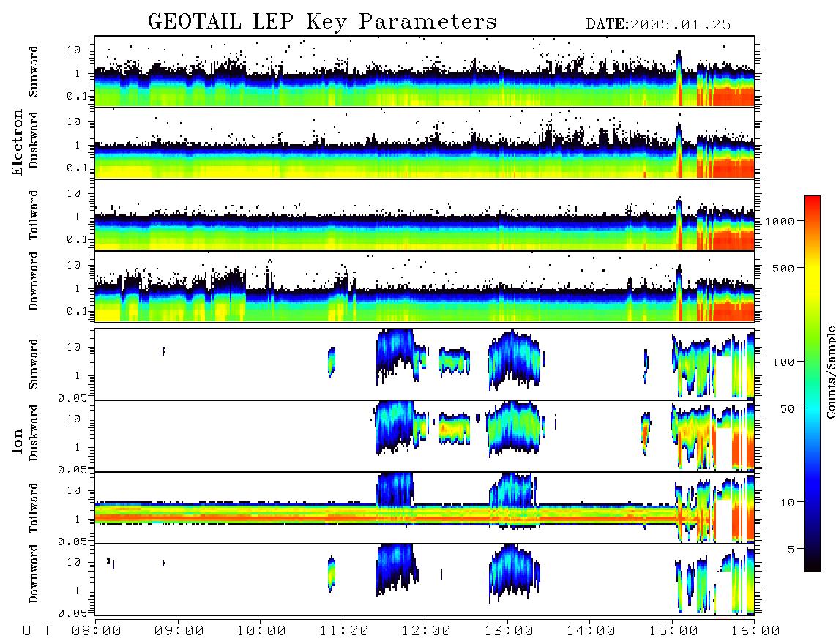Select the Electron "Sunward" panel label

34,72
